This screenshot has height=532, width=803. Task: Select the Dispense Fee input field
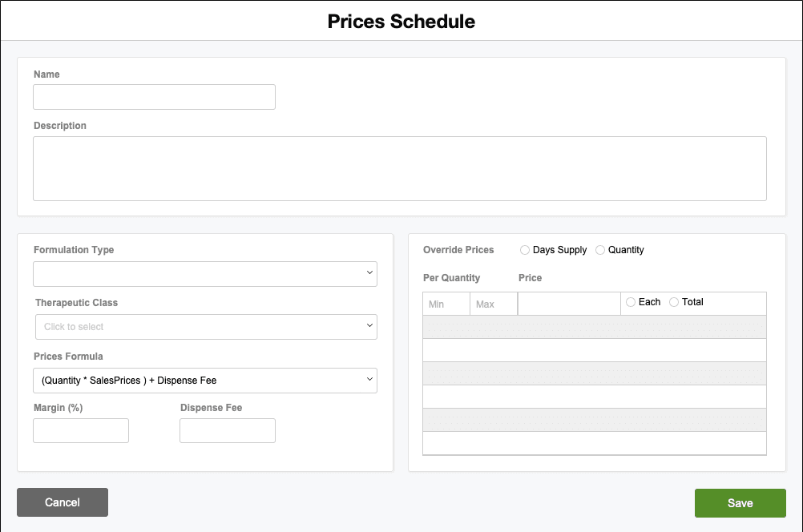coord(227,430)
